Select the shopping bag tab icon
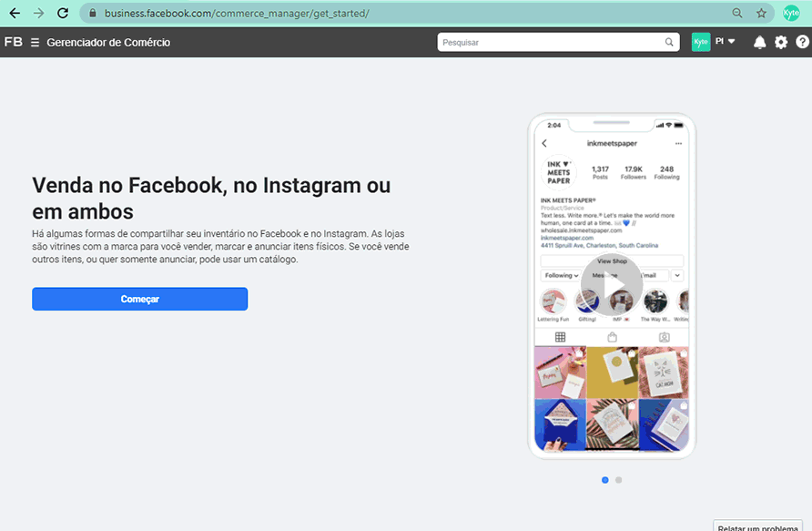The height and width of the screenshot is (531, 812). (612, 337)
